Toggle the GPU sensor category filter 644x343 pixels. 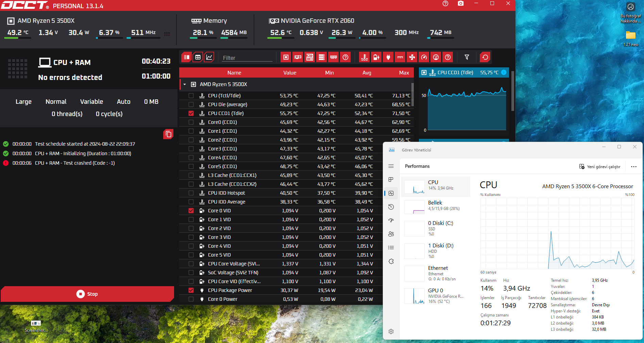[298, 57]
